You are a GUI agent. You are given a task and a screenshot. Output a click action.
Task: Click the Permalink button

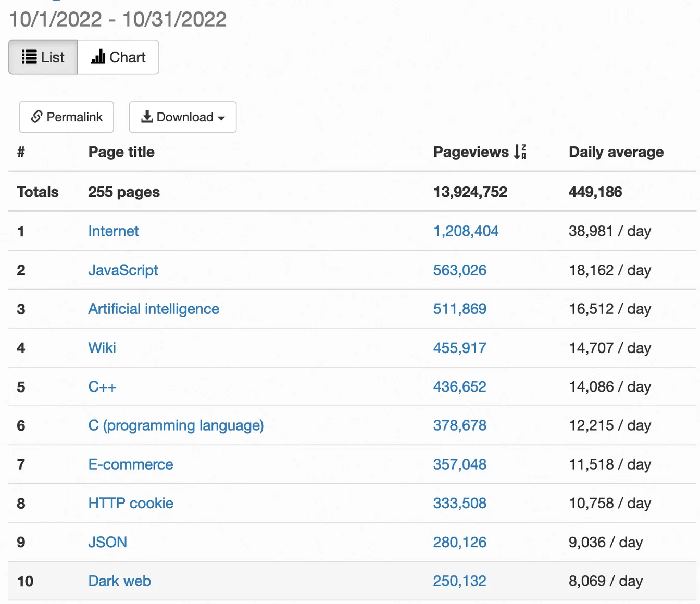[66, 117]
